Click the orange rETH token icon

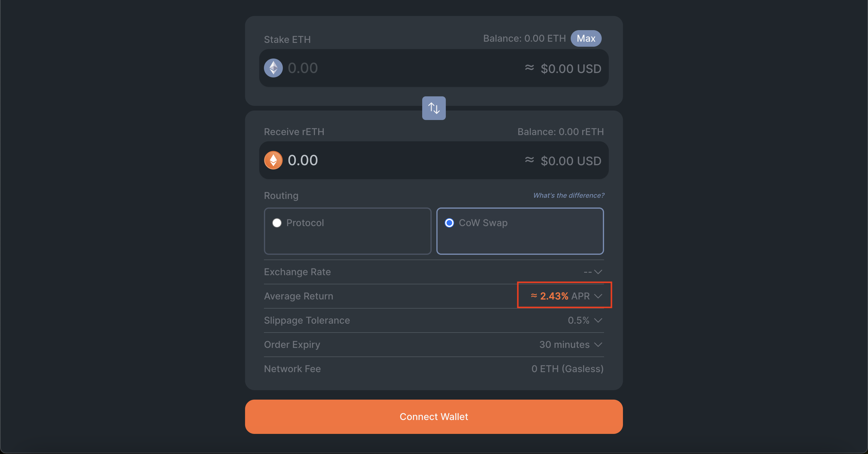click(x=273, y=160)
